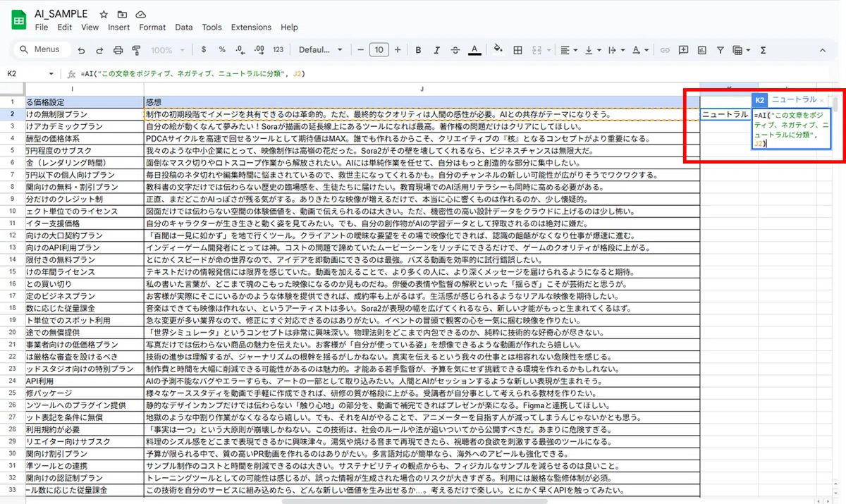Click cell starting with PDCAサイクル

(x=422, y=138)
